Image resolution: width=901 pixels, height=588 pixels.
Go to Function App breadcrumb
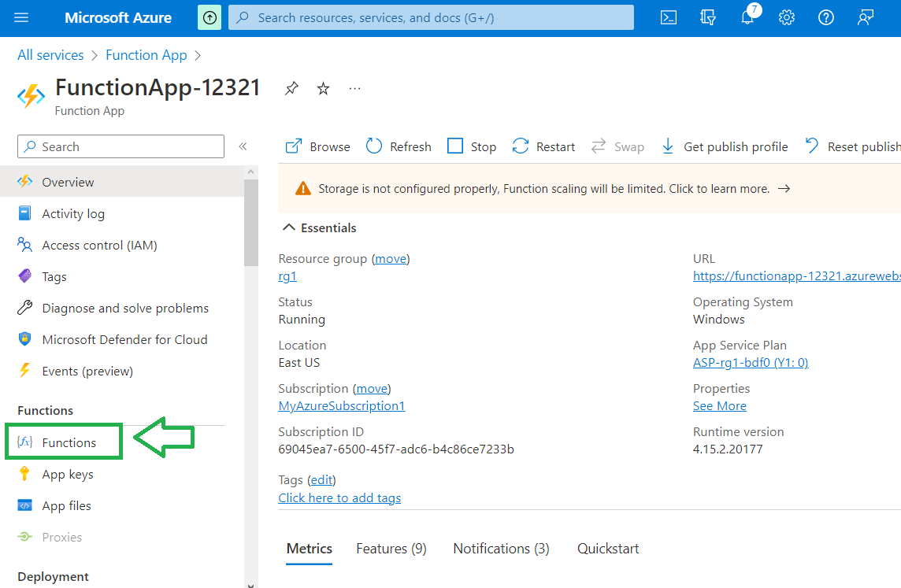tap(146, 55)
